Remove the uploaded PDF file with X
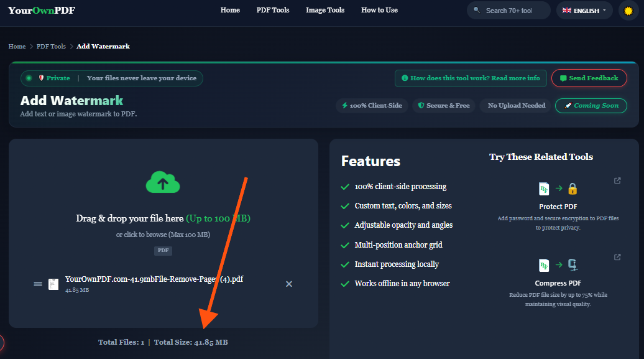This screenshot has width=644, height=359. click(289, 284)
